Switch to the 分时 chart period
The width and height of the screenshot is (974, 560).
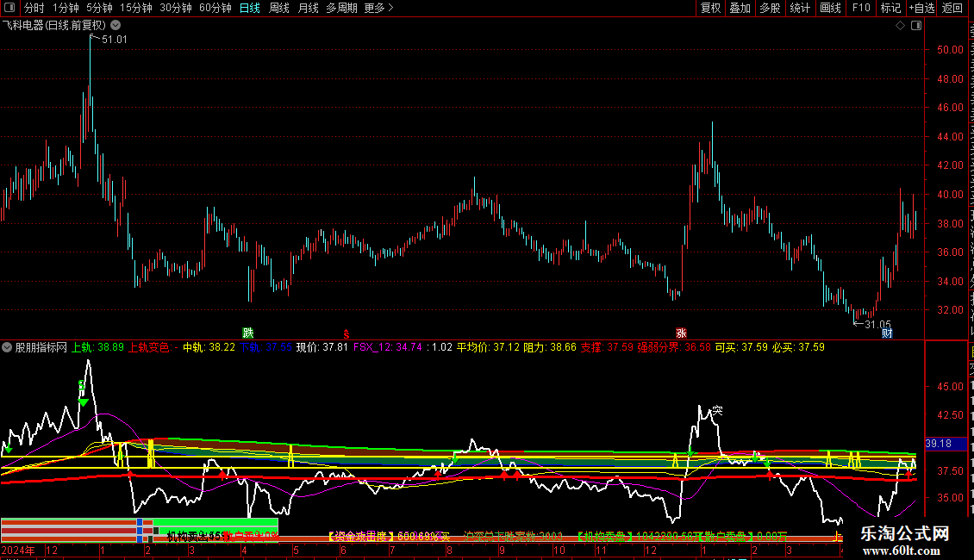click(34, 8)
